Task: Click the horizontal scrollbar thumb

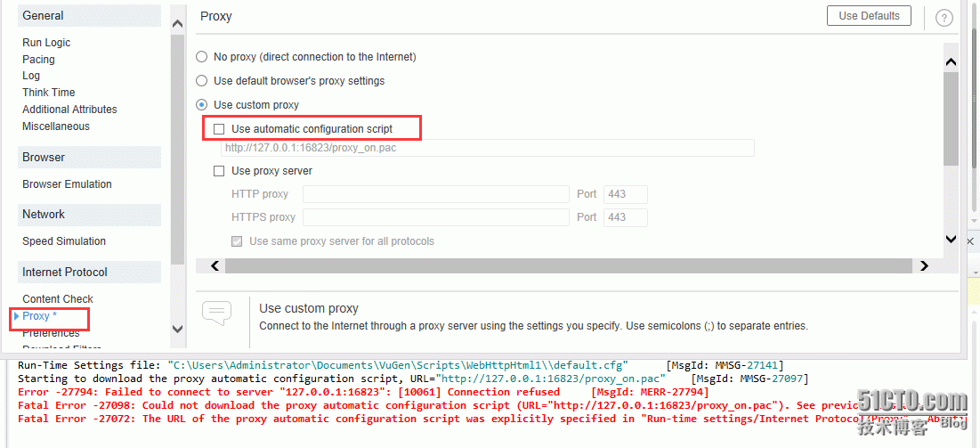Action: [569, 266]
